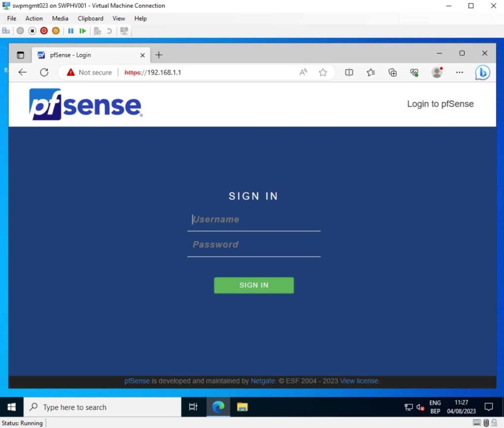Follow the View license link
Image resolution: width=504 pixels, height=428 pixels.
pyautogui.click(x=359, y=381)
